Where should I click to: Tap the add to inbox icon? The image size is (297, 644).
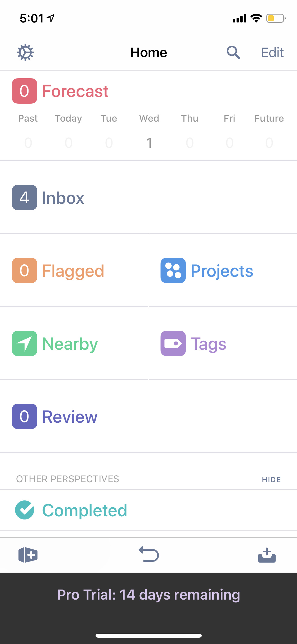click(267, 555)
